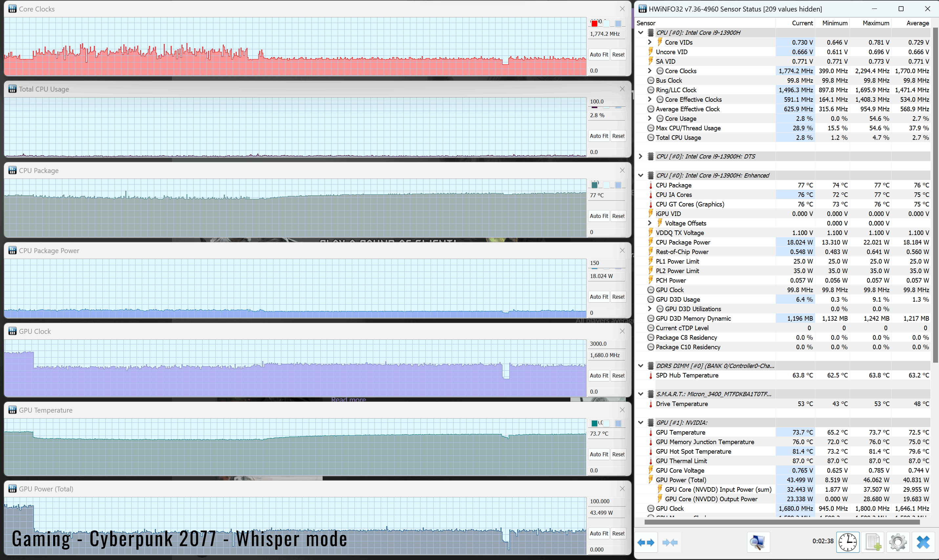Image resolution: width=939 pixels, height=560 pixels.
Task: Click the 100.000 maximum field in GPU Power (Total)
Action: click(x=607, y=501)
